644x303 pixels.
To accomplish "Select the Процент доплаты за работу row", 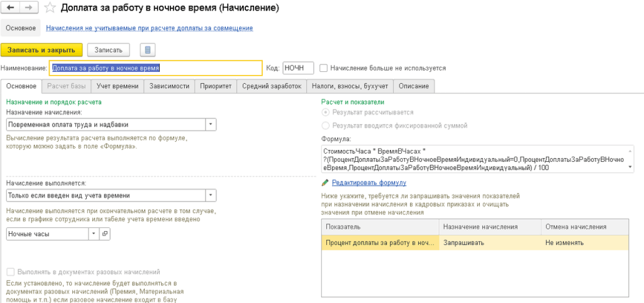I will pyautogui.click(x=379, y=243).
